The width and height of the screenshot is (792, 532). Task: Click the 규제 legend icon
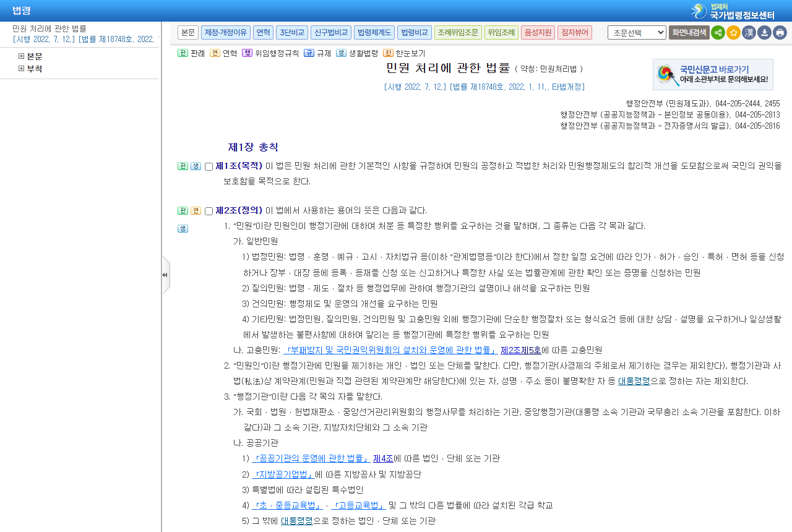coord(309,53)
